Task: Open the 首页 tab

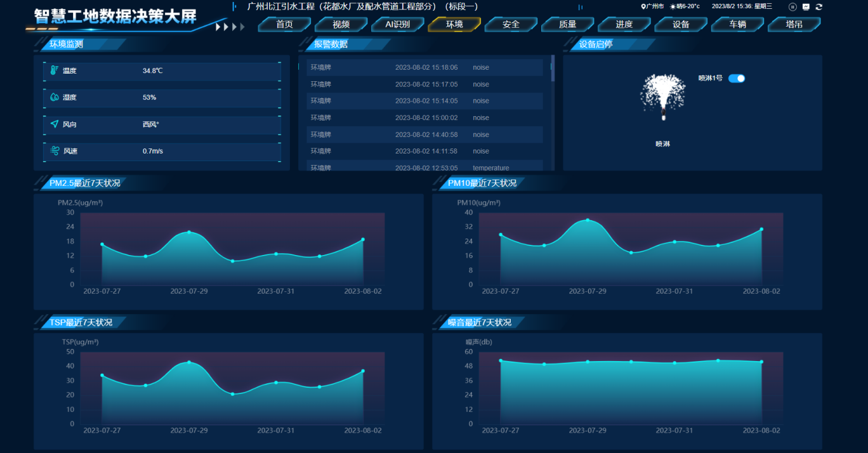Action: [284, 25]
